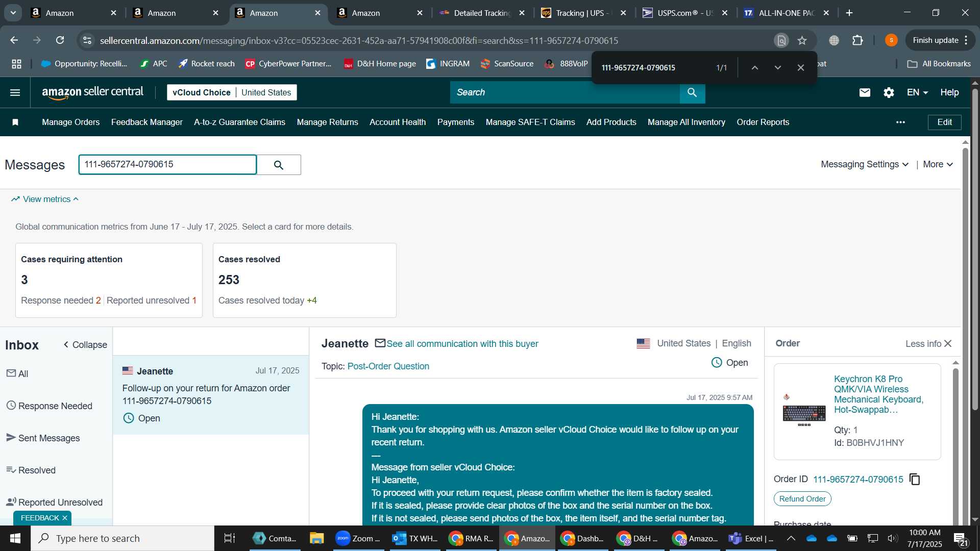
Task: Go to Account Health page
Action: [397, 122]
